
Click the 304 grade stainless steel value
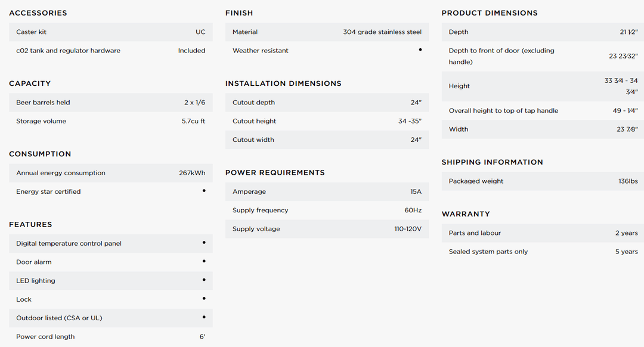tap(382, 32)
